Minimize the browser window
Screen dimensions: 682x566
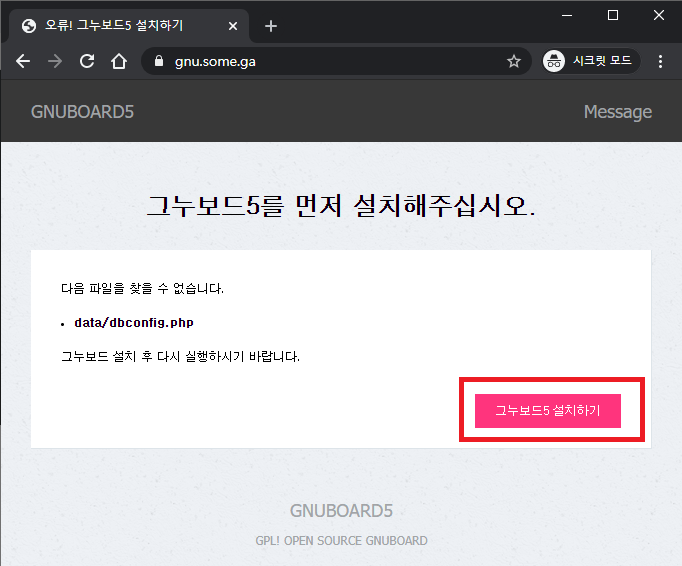(567, 14)
